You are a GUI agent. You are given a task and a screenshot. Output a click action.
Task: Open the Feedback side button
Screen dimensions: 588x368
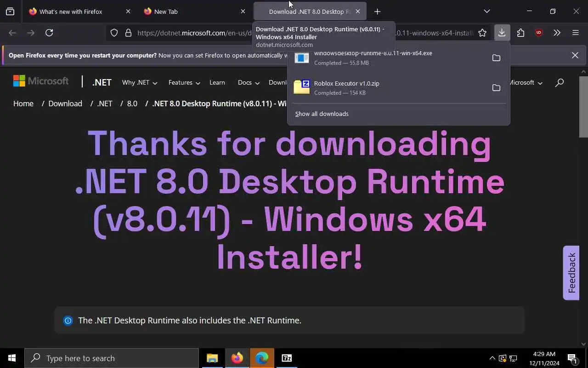point(571,273)
